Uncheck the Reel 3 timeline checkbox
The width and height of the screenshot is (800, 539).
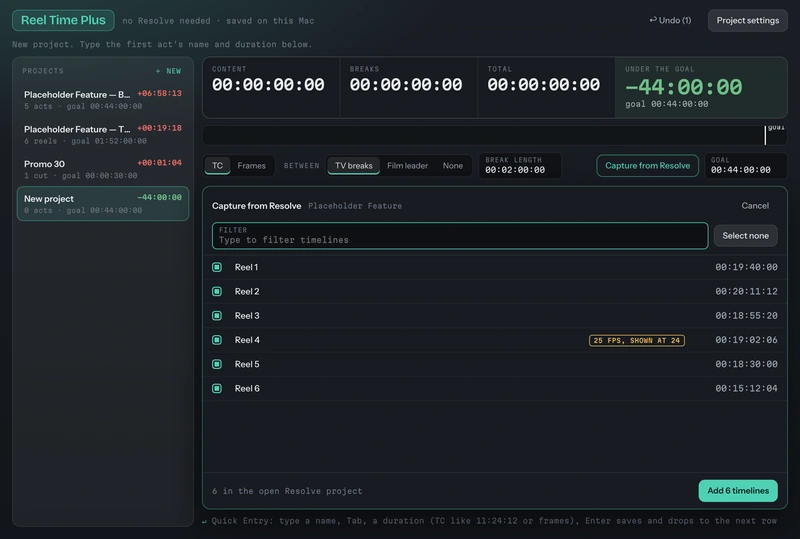click(217, 315)
